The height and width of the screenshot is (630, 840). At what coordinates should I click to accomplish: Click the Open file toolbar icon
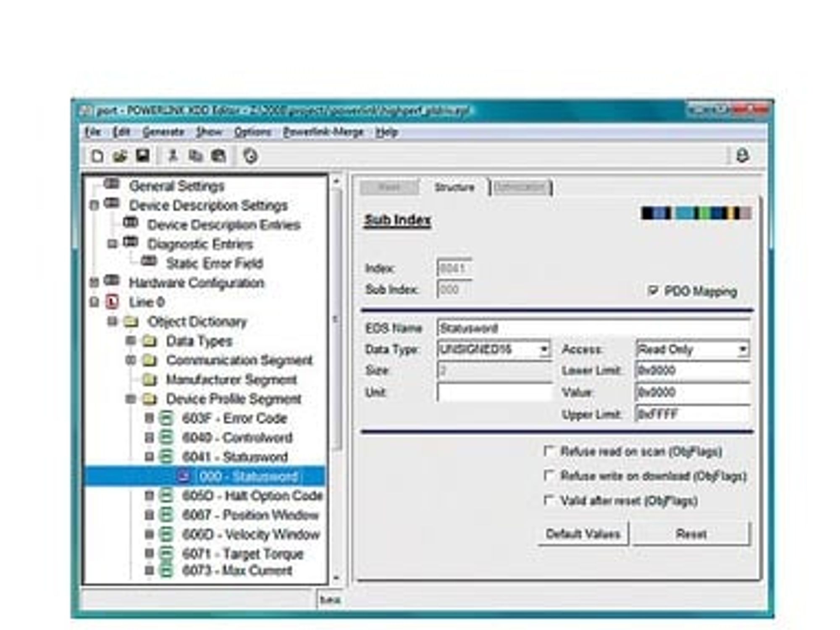[120, 156]
